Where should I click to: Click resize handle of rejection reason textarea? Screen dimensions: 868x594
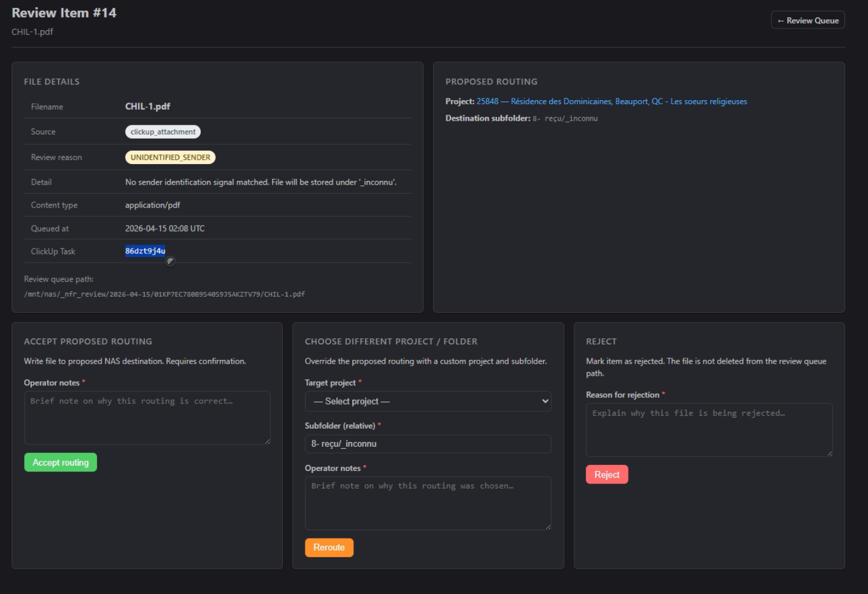[x=829, y=453]
